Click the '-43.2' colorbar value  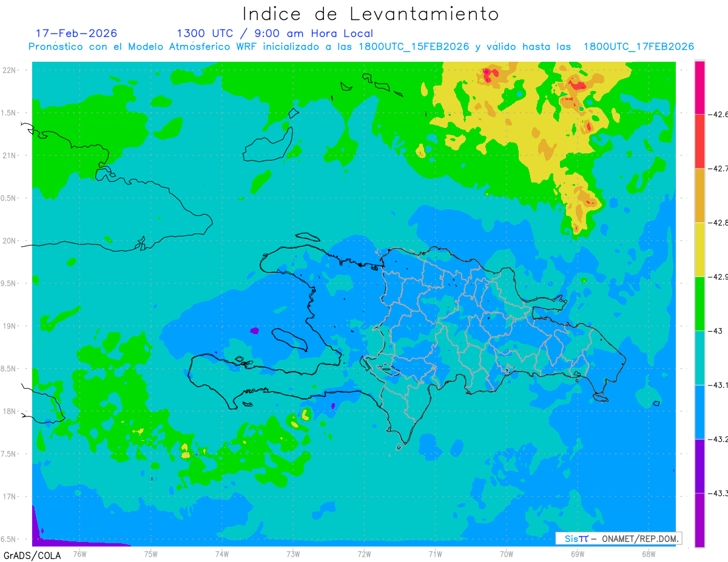[x=717, y=439]
